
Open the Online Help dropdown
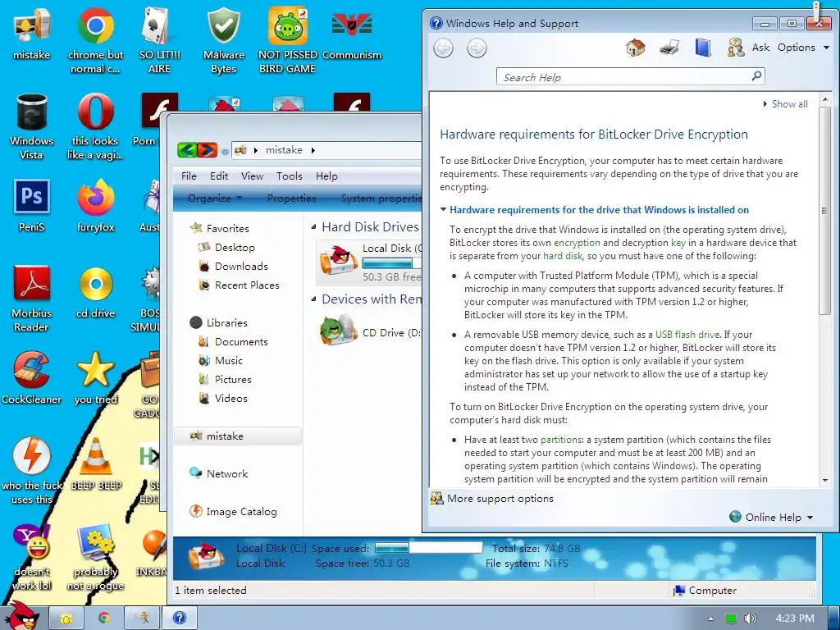coord(771,517)
